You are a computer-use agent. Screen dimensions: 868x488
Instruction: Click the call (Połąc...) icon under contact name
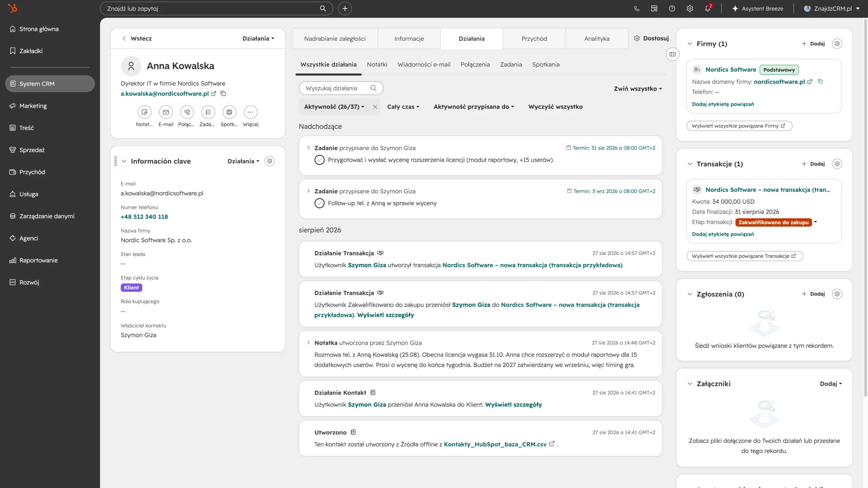coord(187,112)
